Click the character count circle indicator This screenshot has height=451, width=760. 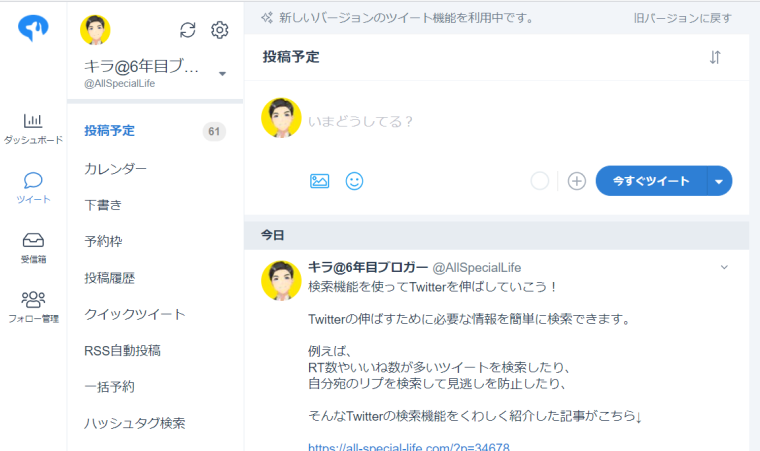coord(540,181)
